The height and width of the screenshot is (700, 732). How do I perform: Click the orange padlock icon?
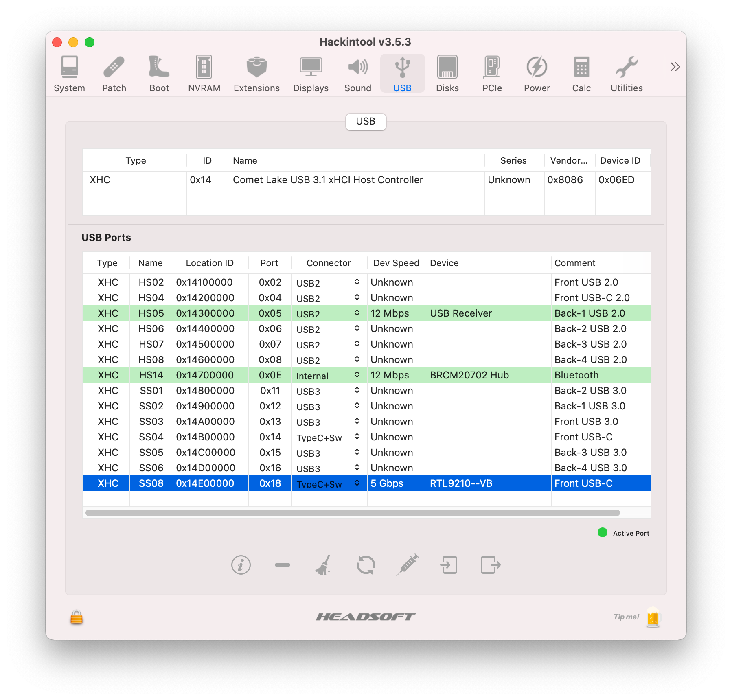[77, 617]
